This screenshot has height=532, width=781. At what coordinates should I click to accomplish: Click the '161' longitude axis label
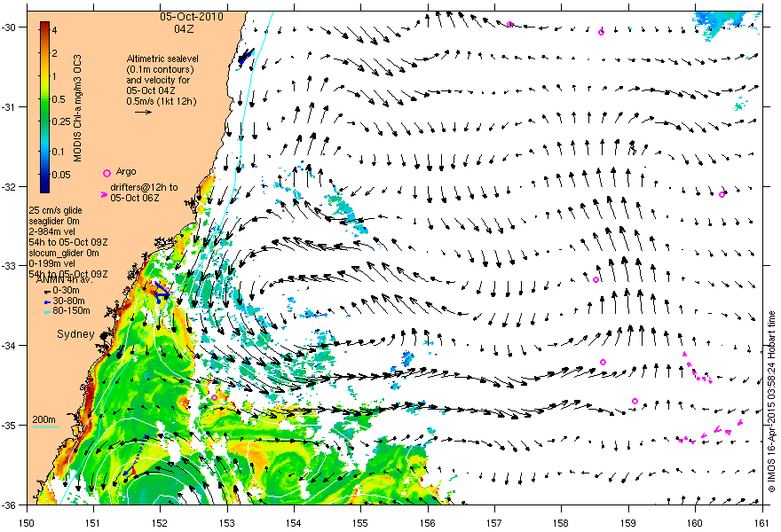[x=762, y=523]
